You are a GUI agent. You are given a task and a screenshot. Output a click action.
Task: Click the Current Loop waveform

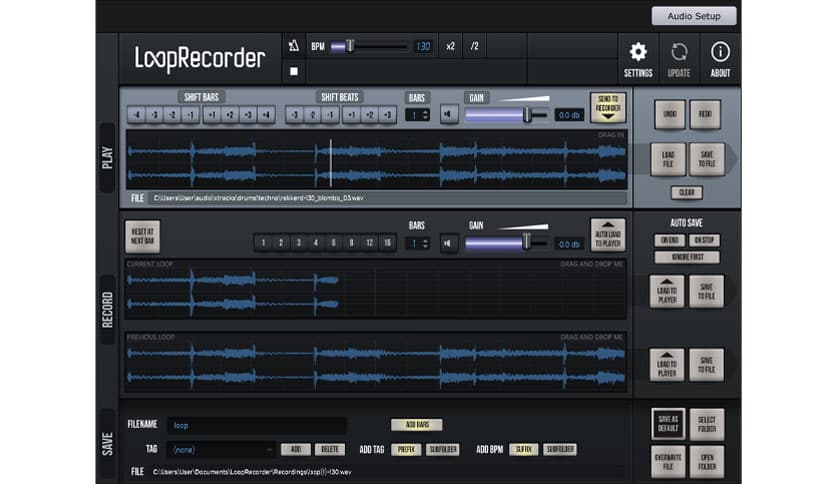tap(375, 289)
